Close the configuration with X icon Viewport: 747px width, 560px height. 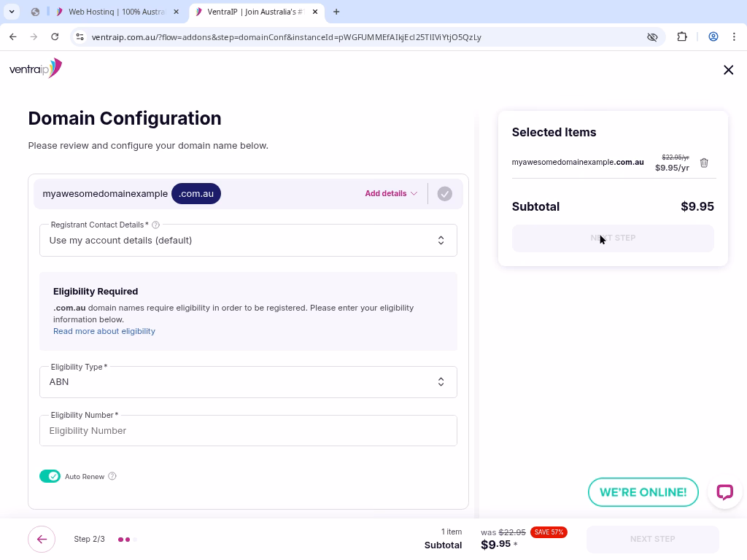coord(728,70)
